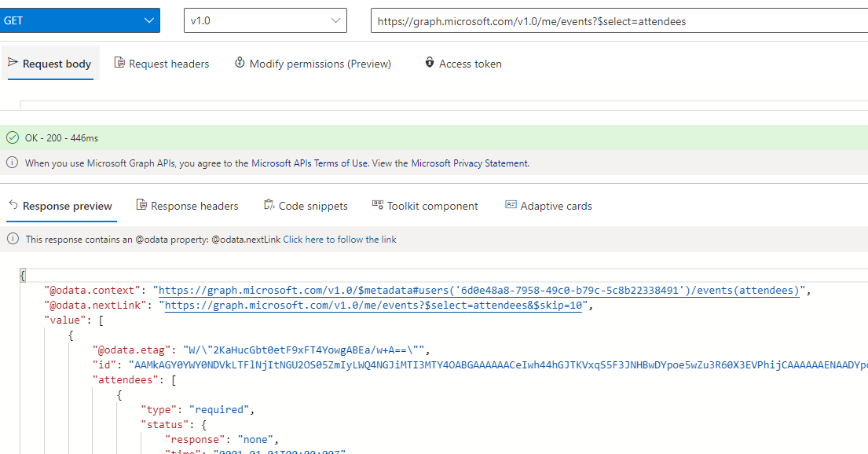Open Microsoft APIs Terms of Use link
The width and height of the screenshot is (868, 454).
tap(310, 163)
